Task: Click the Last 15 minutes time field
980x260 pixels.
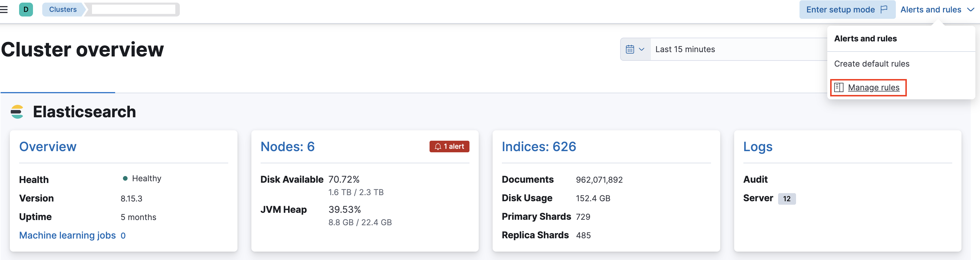Action: [738, 49]
